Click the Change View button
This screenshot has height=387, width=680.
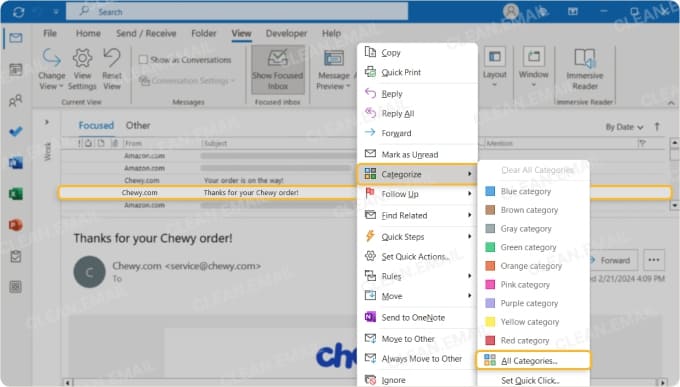52,69
